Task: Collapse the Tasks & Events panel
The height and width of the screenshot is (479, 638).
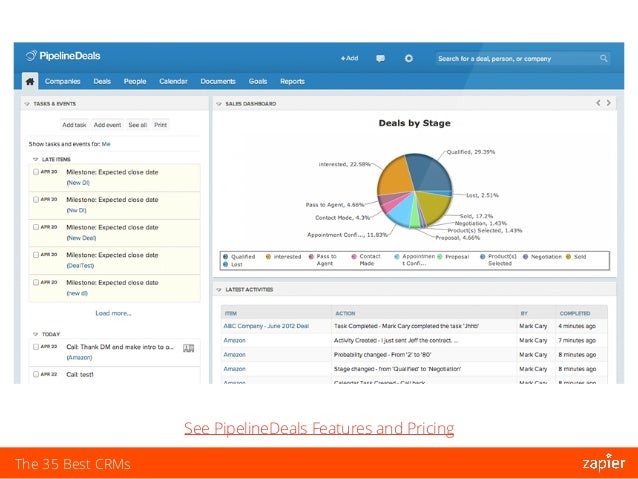Action: pos(27,104)
